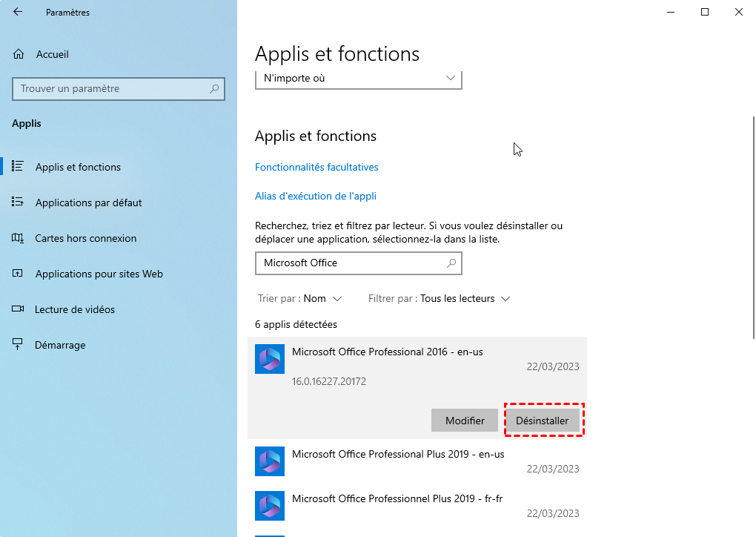
Task: Click the magnifier in the Microsoft Office search box
Action: [x=451, y=263]
